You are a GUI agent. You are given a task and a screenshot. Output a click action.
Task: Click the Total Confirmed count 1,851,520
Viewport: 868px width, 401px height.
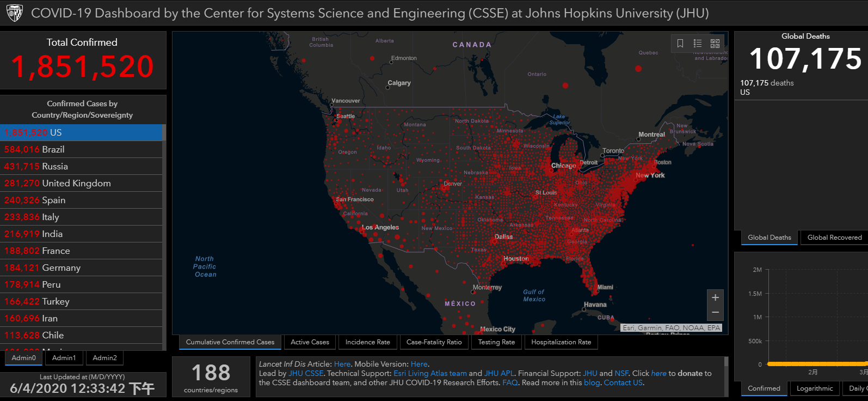82,66
